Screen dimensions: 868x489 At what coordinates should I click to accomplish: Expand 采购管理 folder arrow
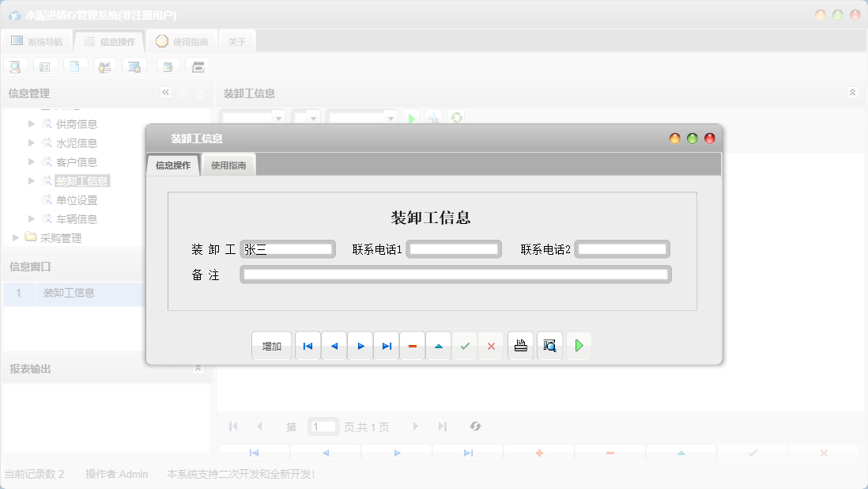(x=16, y=237)
